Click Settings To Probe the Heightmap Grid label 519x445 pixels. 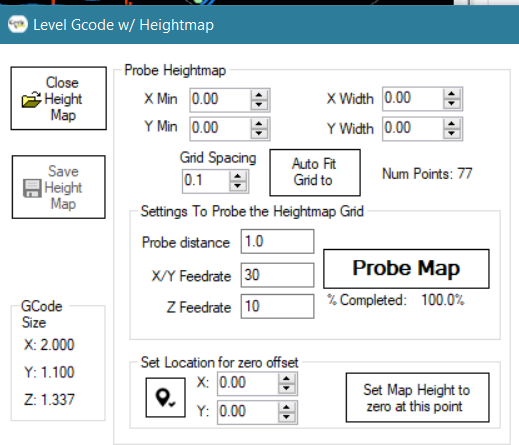tap(252, 212)
